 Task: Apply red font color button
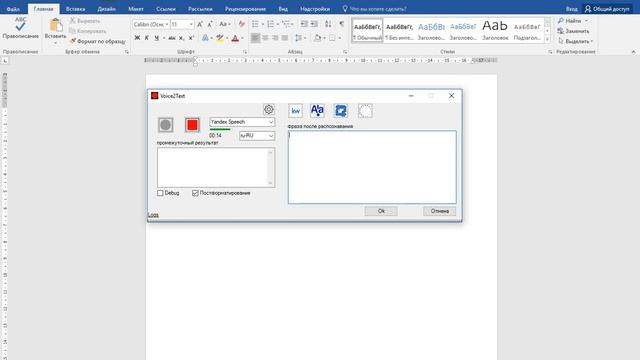(x=235, y=38)
